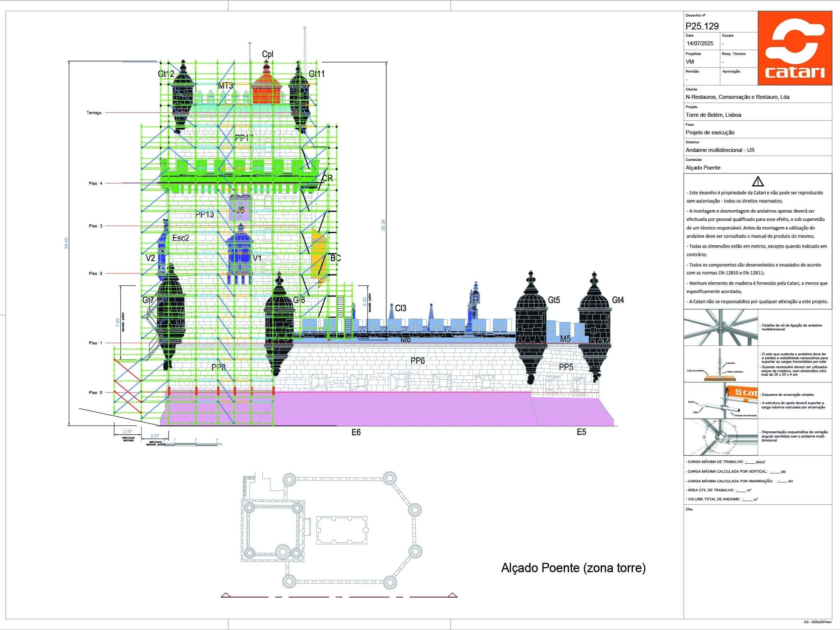Click the Terraço level label
840x630 pixels.
(94, 113)
